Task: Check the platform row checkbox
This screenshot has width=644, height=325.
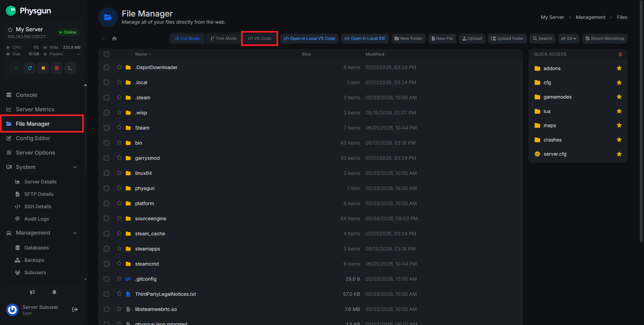Action: tap(107, 203)
